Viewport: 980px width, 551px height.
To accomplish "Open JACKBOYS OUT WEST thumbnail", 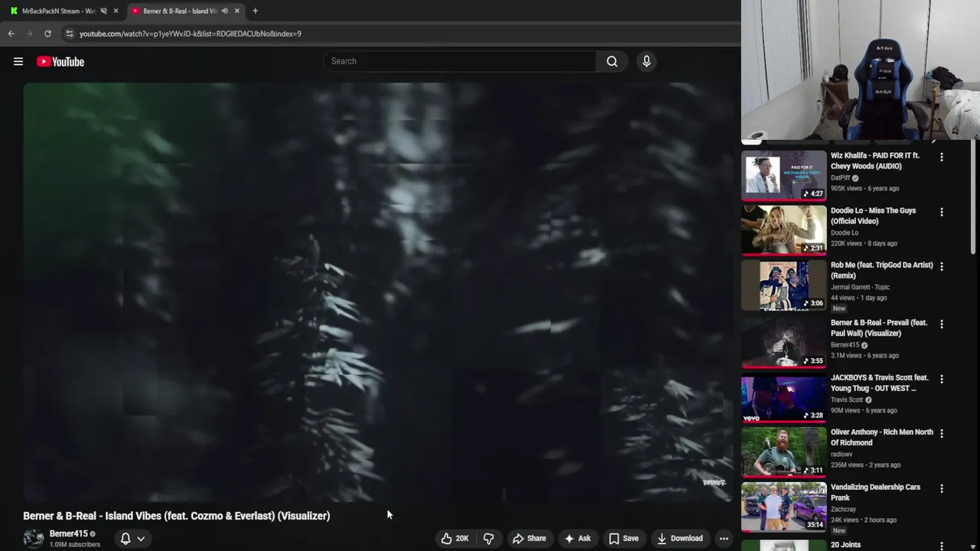I will click(x=783, y=396).
